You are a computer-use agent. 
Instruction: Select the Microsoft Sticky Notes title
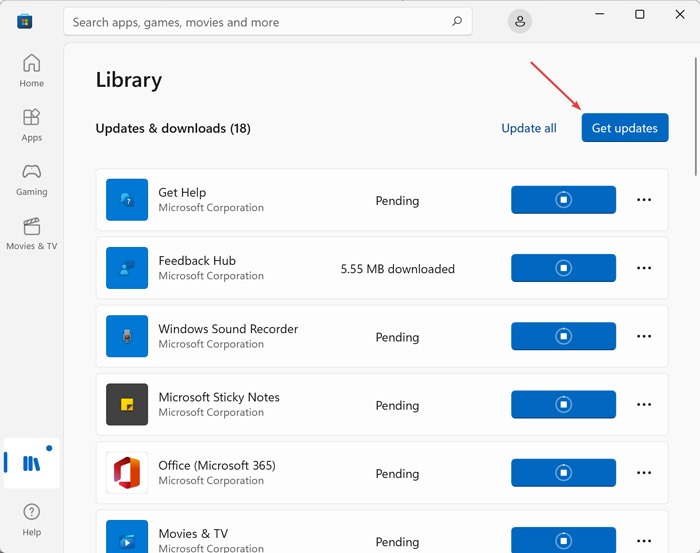tap(219, 397)
